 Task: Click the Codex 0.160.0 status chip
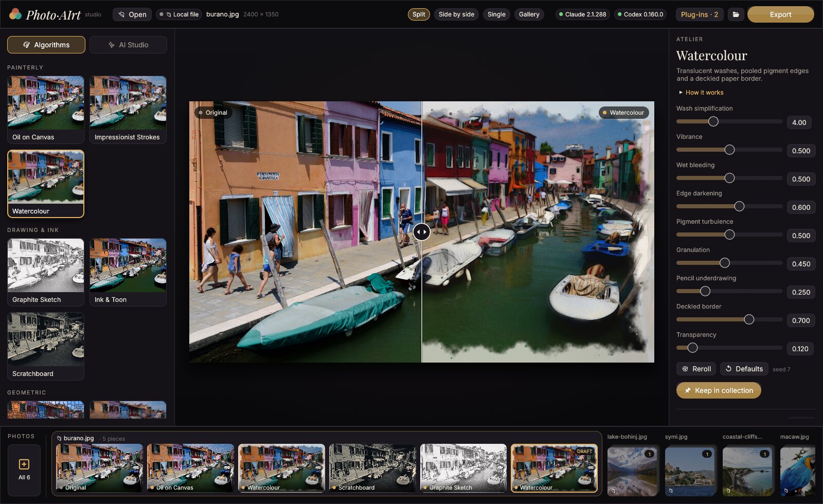pyautogui.click(x=640, y=14)
